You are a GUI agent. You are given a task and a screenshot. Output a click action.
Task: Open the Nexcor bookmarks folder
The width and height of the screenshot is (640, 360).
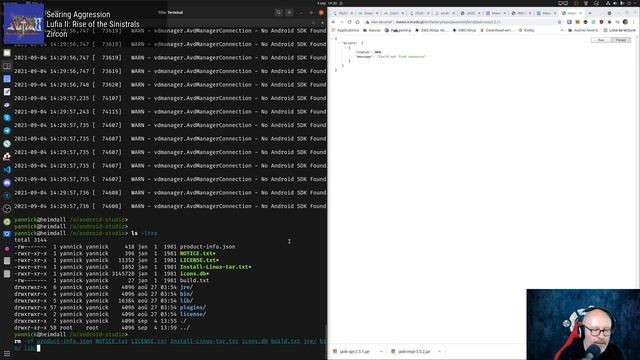click(x=372, y=30)
